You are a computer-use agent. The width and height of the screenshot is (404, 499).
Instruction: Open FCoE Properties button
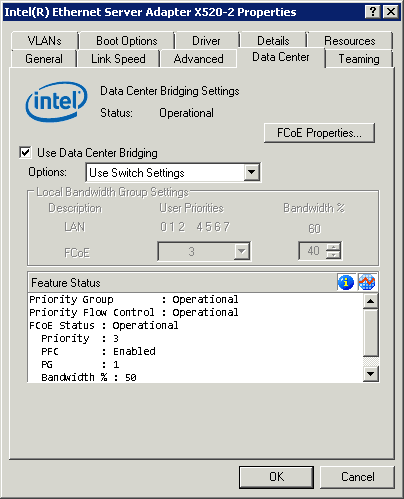point(319,133)
